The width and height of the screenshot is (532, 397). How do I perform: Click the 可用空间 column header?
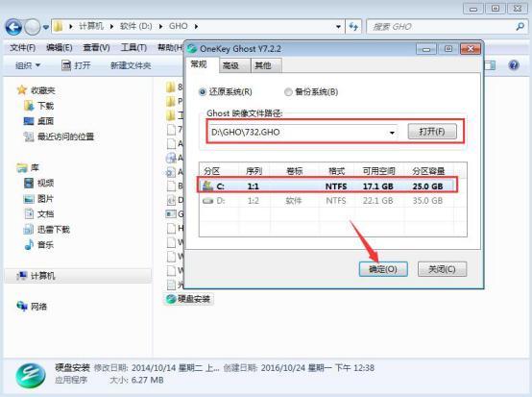(x=378, y=171)
